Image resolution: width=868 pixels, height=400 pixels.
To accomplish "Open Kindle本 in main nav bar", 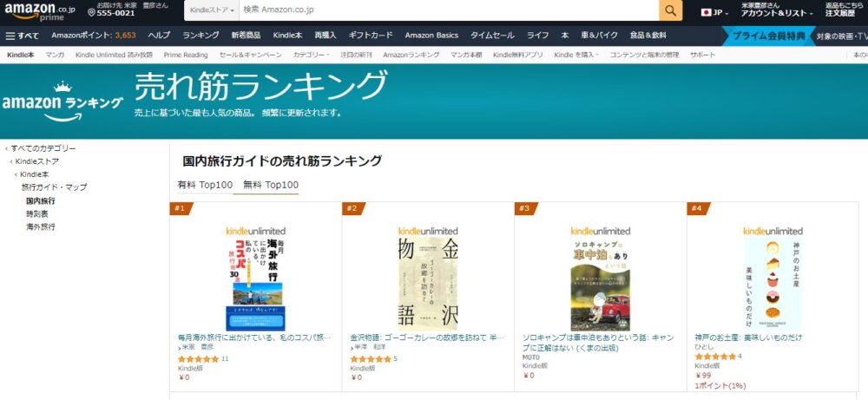I will point(288,36).
